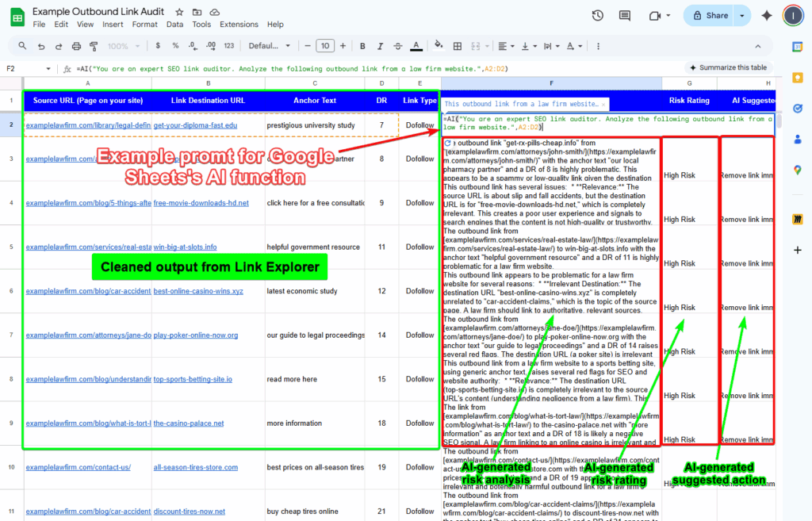Apply currency format to selection

pos(158,45)
